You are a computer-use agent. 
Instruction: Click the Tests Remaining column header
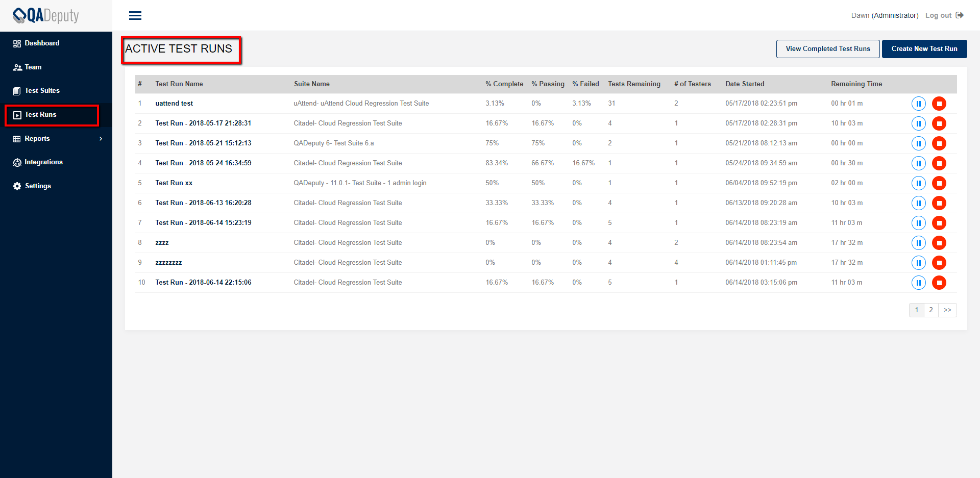[x=634, y=84]
